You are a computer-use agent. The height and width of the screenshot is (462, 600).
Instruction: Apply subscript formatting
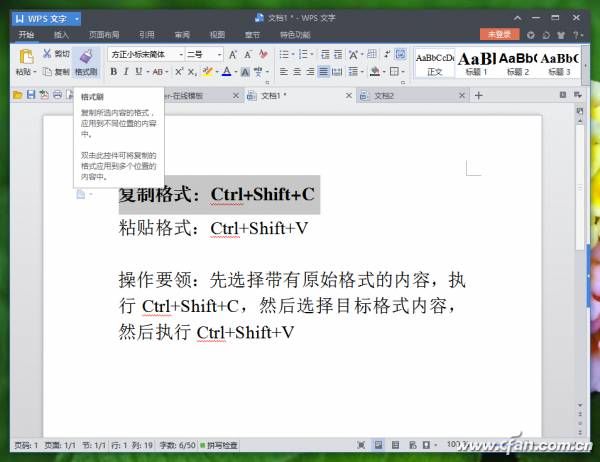coord(192,72)
